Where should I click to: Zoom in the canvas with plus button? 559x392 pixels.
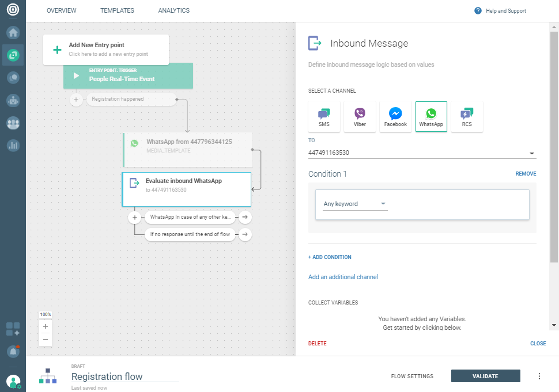click(46, 326)
